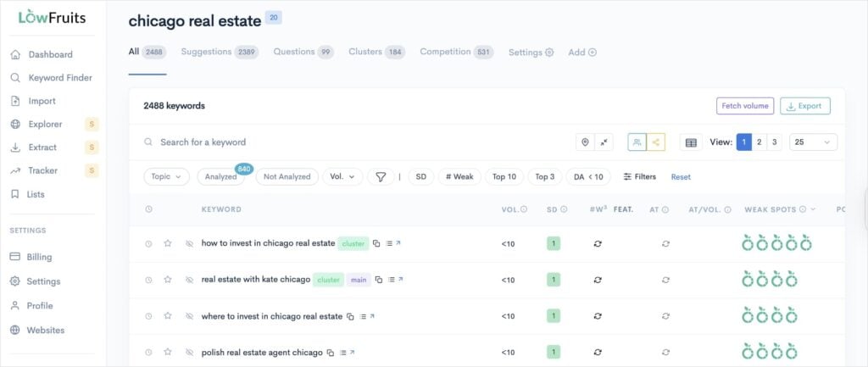Expand the Topic dropdown

[x=166, y=177]
